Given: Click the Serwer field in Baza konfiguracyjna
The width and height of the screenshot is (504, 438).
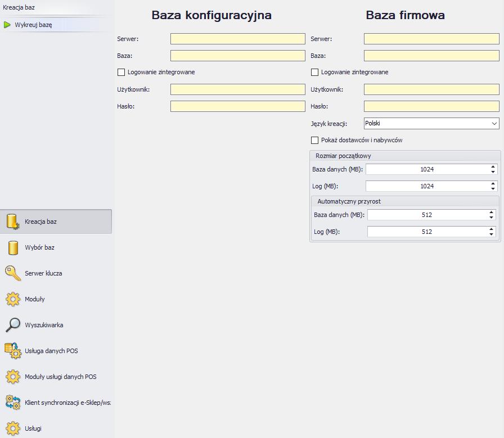Looking at the screenshot, I should (x=238, y=39).
